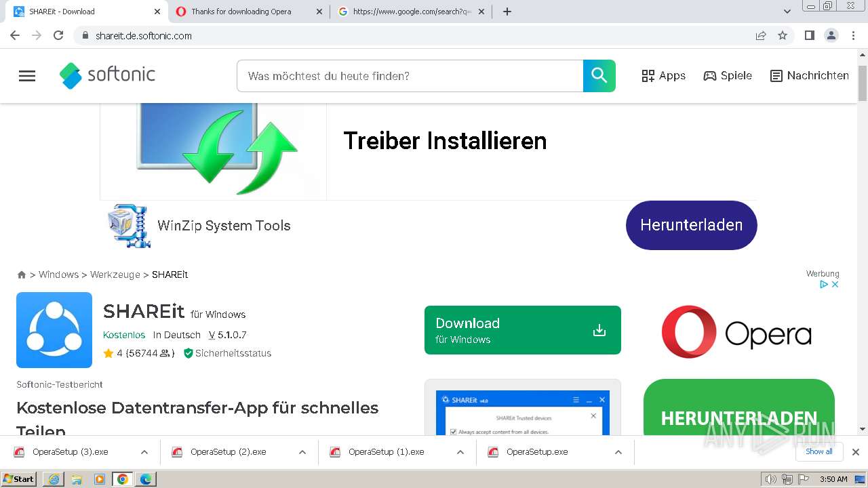Click the Sicherheitsstatus shield link

tap(227, 353)
